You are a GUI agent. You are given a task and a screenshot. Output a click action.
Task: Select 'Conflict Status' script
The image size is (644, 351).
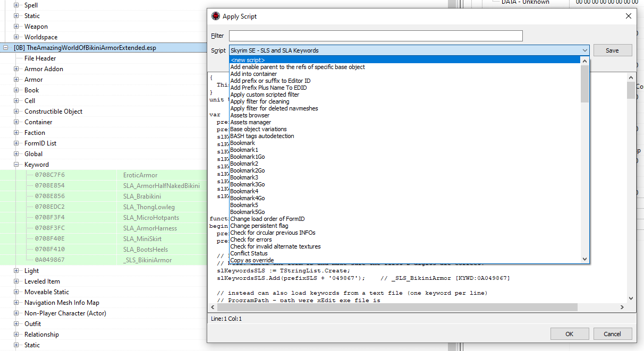click(x=405, y=253)
